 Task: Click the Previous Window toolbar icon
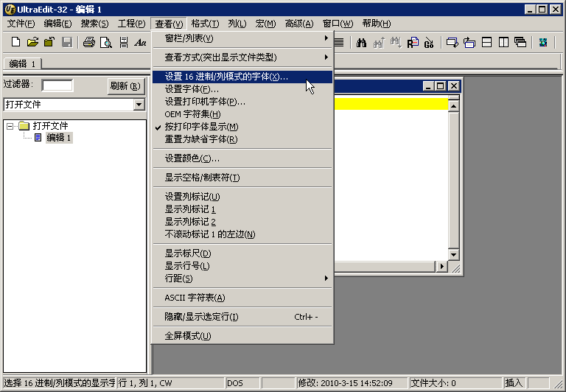469,43
